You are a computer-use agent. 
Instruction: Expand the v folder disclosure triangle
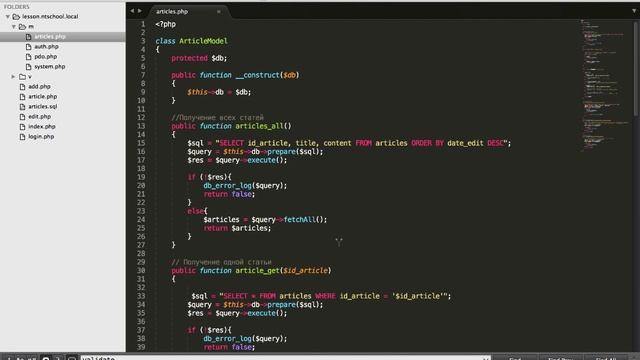point(13,77)
